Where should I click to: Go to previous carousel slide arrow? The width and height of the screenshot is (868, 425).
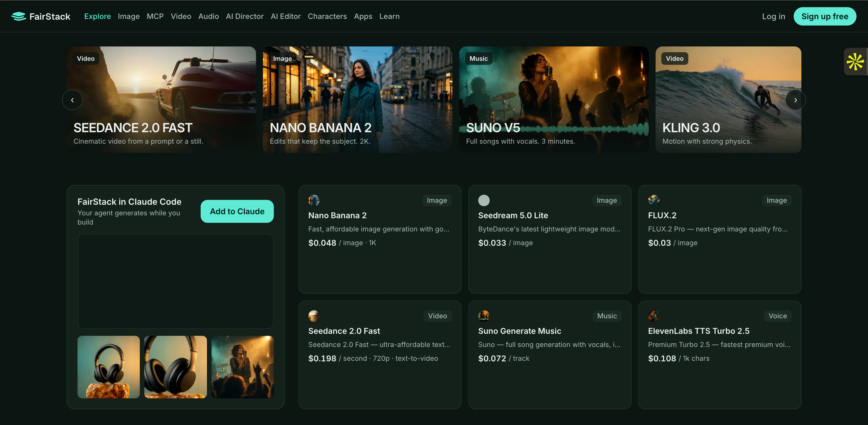[x=72, y=100]
